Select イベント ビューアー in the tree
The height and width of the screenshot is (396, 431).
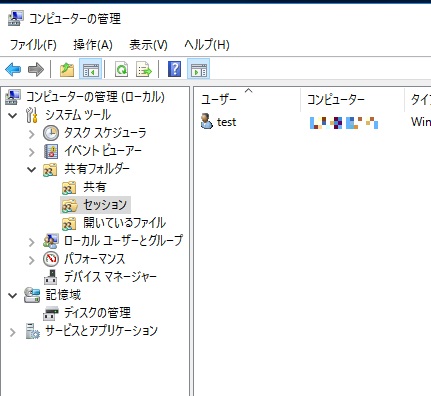(x=103, y=151)
